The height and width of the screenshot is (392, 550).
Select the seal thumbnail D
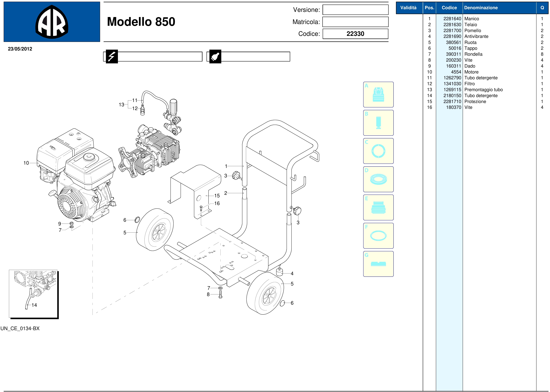coord(378,179)
